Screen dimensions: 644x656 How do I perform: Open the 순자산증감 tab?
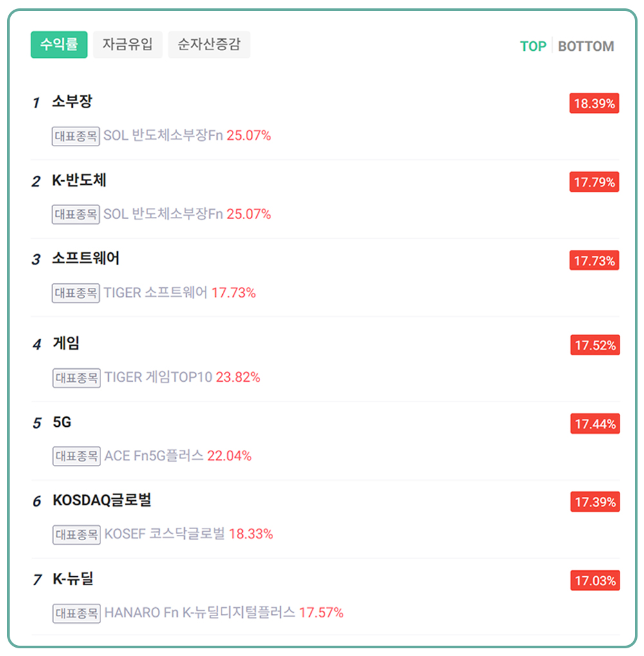pyautogui.click(x=209, y=45)
